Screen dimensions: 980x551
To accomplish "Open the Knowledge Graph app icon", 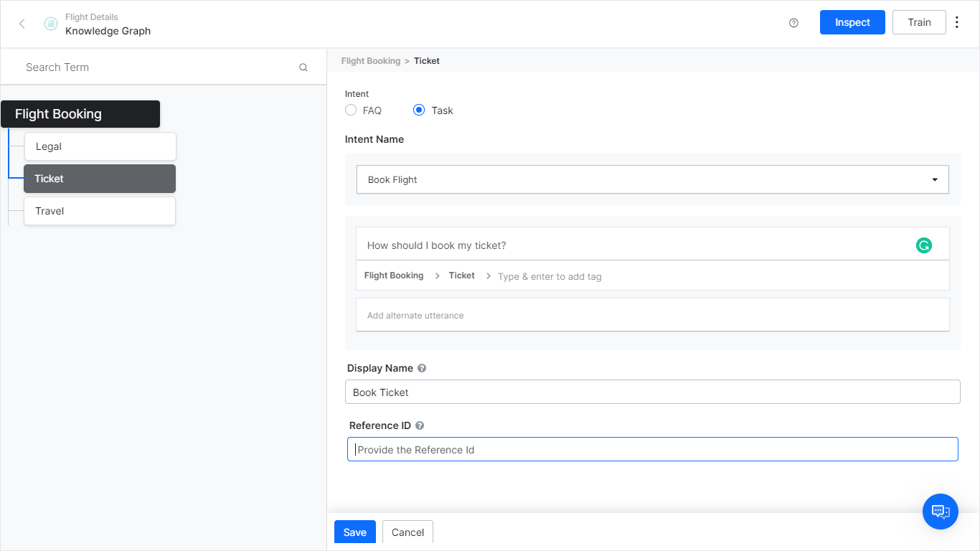I will pos(50,23).
